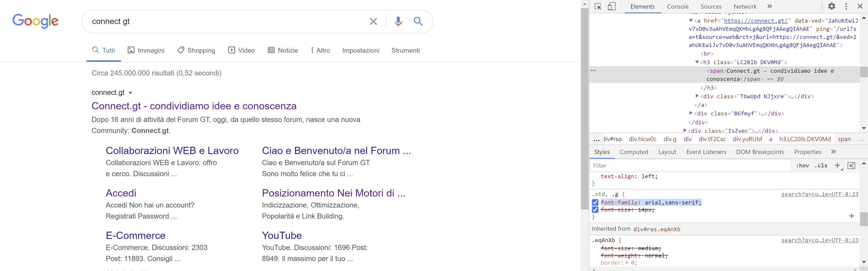
Task: Open Impostazioni search settings
Action: click(x=361, y=51)
